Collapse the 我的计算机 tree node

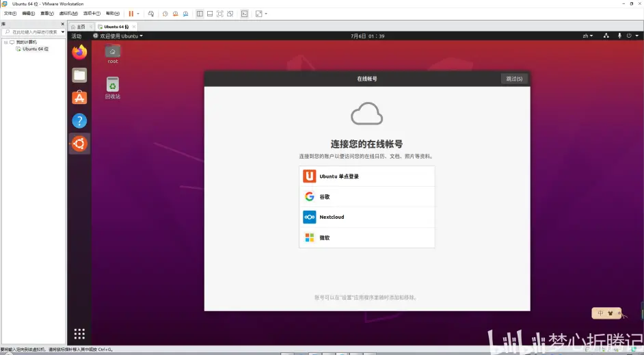point(5,42)
